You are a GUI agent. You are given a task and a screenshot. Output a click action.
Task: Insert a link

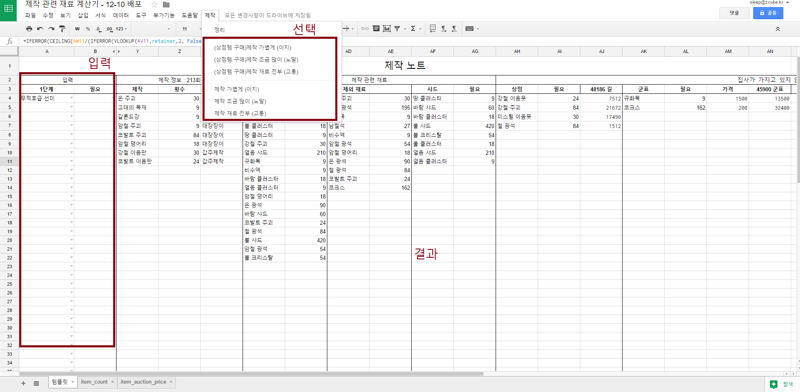[365, 29]
